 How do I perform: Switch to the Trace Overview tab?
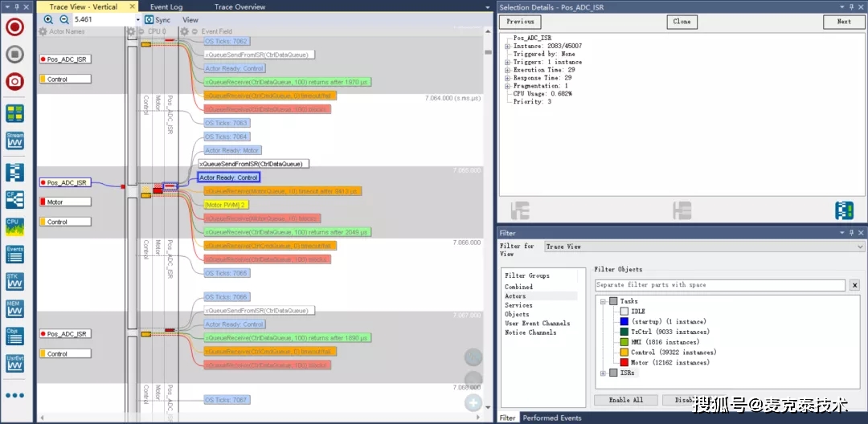pyautogui.click(x=240, y=6)
